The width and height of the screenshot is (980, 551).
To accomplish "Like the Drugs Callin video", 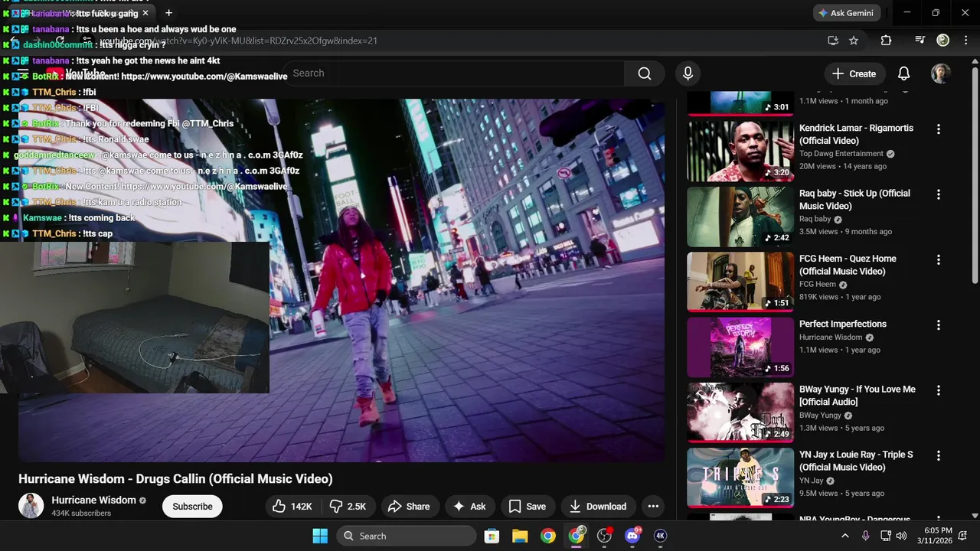I will click(292, 507).
